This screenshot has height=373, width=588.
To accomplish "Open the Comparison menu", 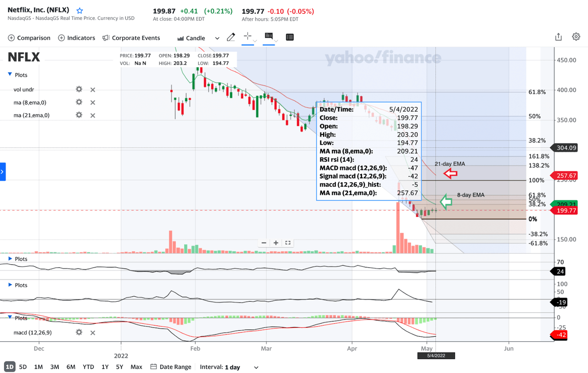I will point(29,38).
